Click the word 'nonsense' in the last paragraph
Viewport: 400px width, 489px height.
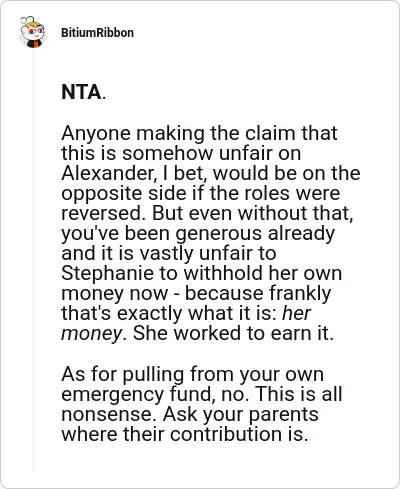[109, 414]
